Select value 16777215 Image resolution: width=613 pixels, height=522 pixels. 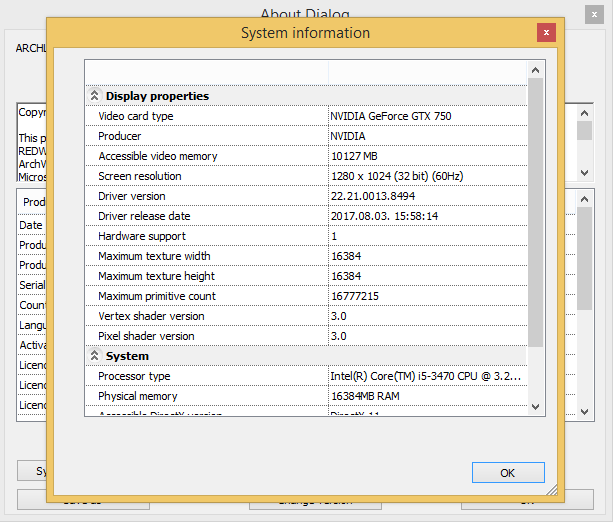pyautogui.click(x=355, y=296)
